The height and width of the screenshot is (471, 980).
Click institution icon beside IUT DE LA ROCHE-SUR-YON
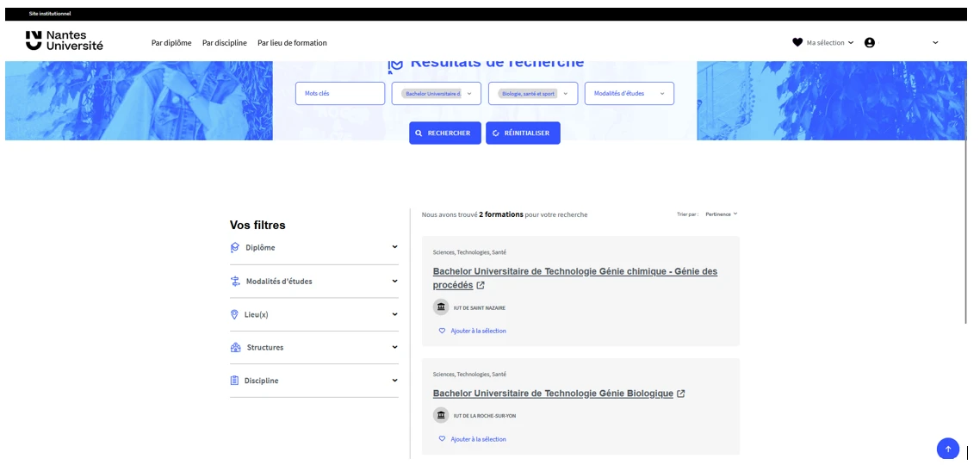(441, 415)
